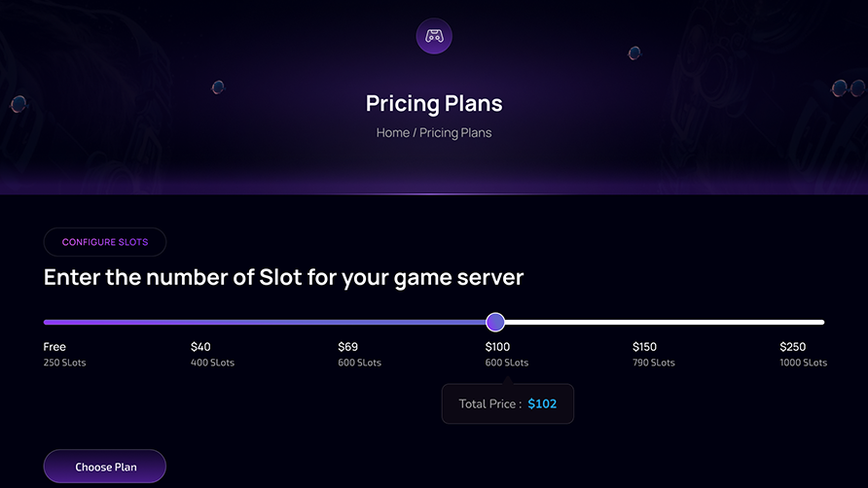The height and width of the screenshot is (488, 868).
Task: Click the purple filled slider track
Action: click(263, 322)
